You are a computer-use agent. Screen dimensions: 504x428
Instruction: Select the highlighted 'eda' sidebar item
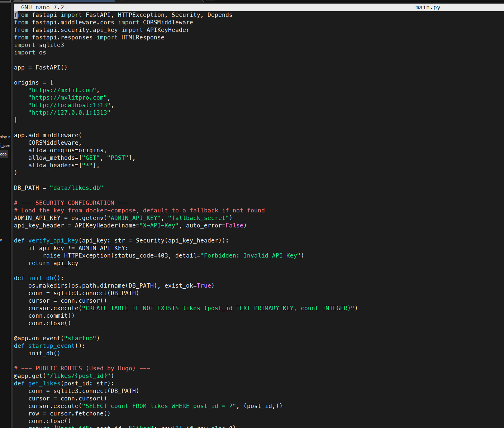coord(4,154)
